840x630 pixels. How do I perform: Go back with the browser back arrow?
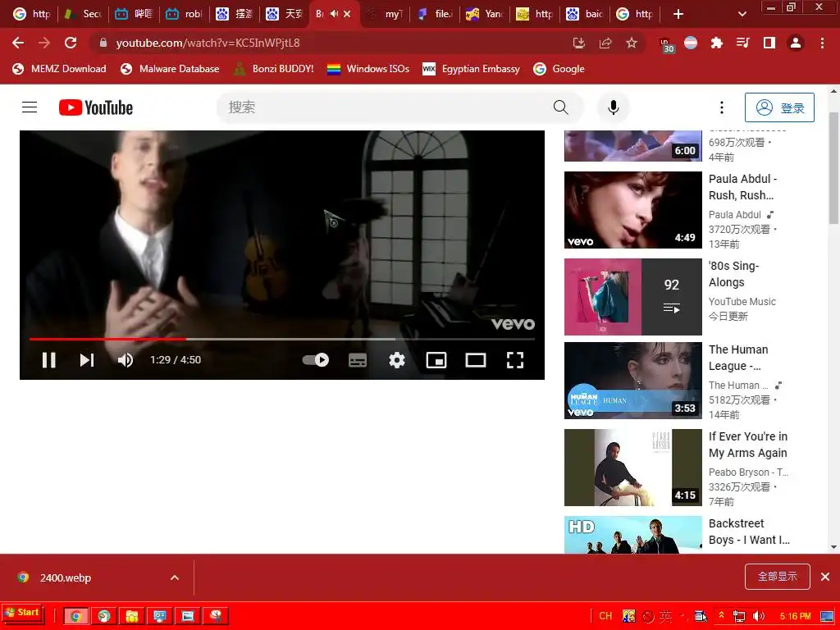click(18, 43)
